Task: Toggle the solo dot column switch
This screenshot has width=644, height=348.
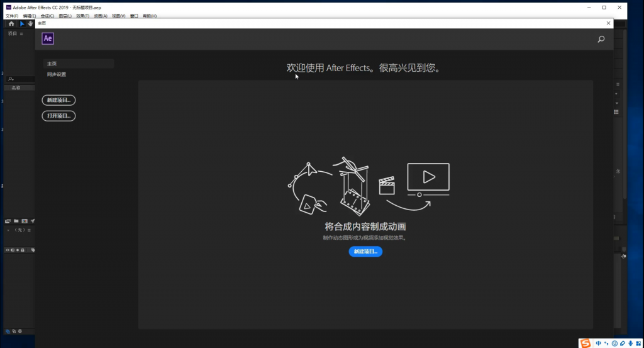Action: pos(17,250)
